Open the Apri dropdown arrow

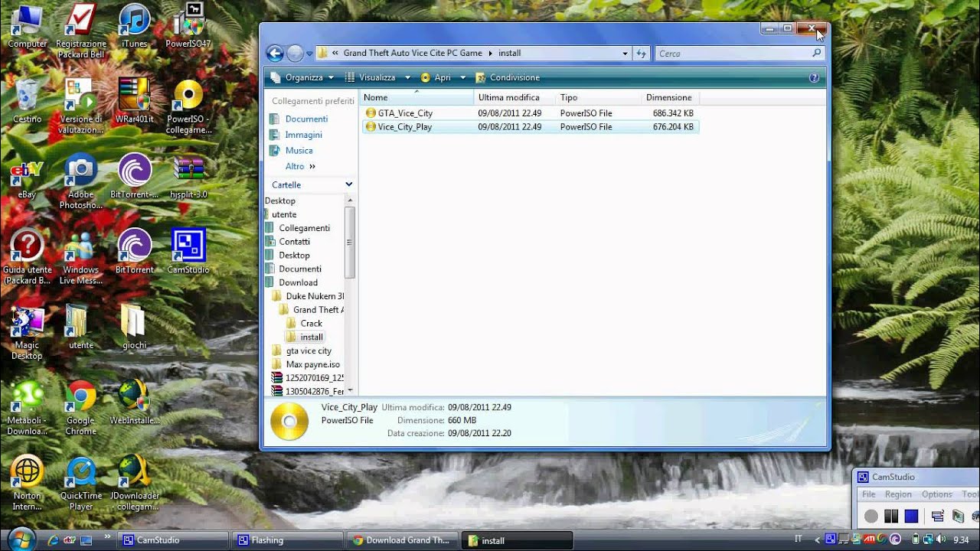462,77
